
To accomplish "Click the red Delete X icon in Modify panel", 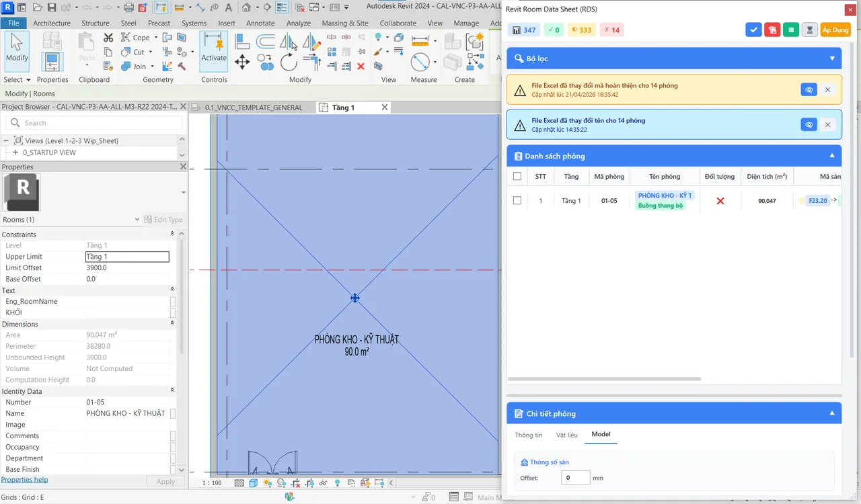I will pyautogui.click(x=361, y=66).
